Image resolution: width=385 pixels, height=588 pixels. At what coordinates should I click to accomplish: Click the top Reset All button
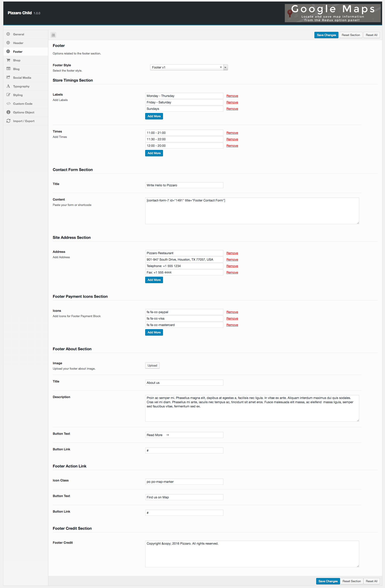point(371,35)
